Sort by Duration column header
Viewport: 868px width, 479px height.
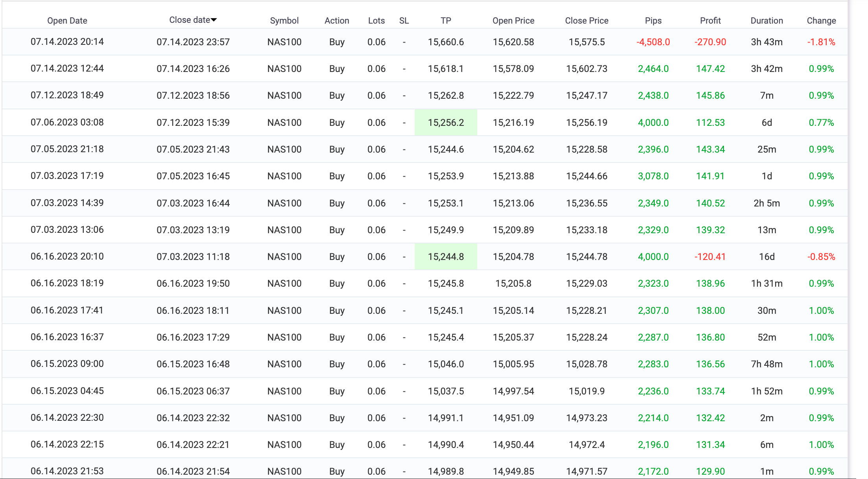766,20
